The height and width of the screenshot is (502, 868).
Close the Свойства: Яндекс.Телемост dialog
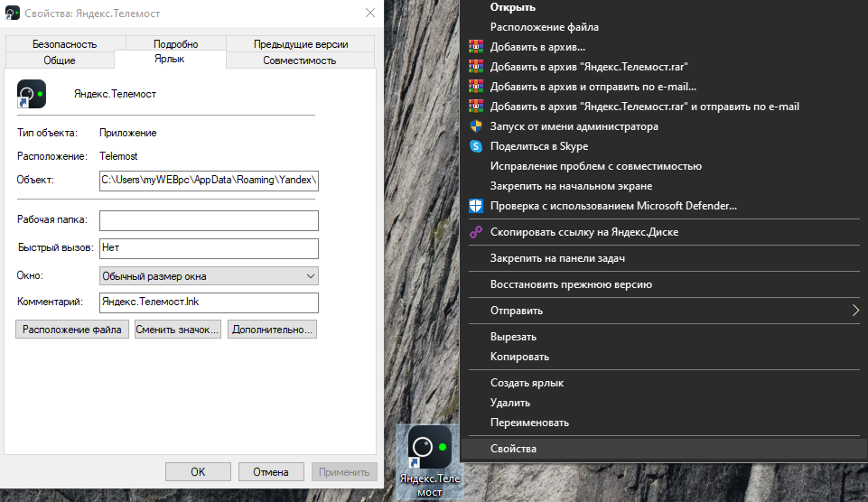tap(370, 13)
